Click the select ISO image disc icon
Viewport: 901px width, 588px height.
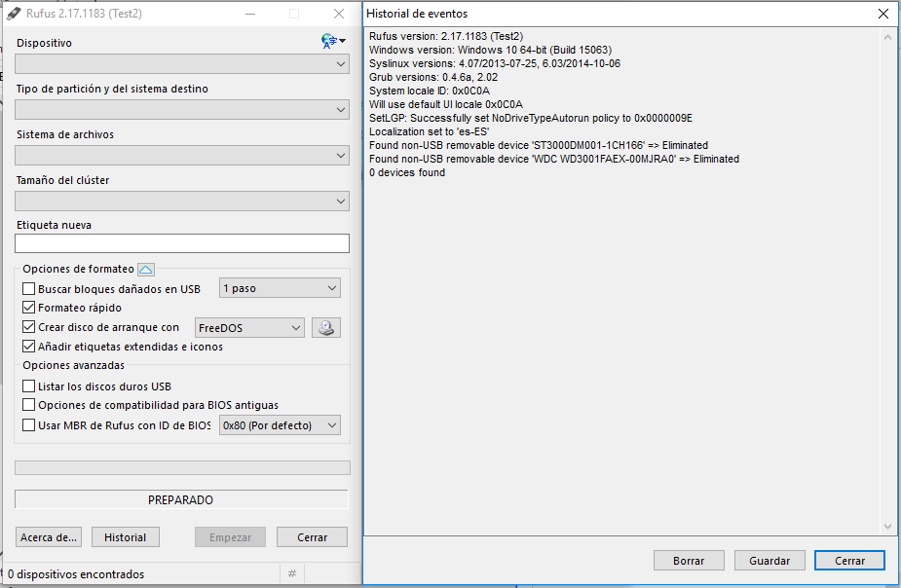click(x=325, y=328)
